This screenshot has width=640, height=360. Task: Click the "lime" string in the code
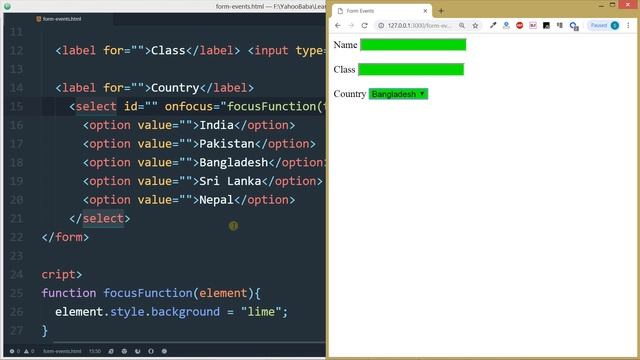261,312
